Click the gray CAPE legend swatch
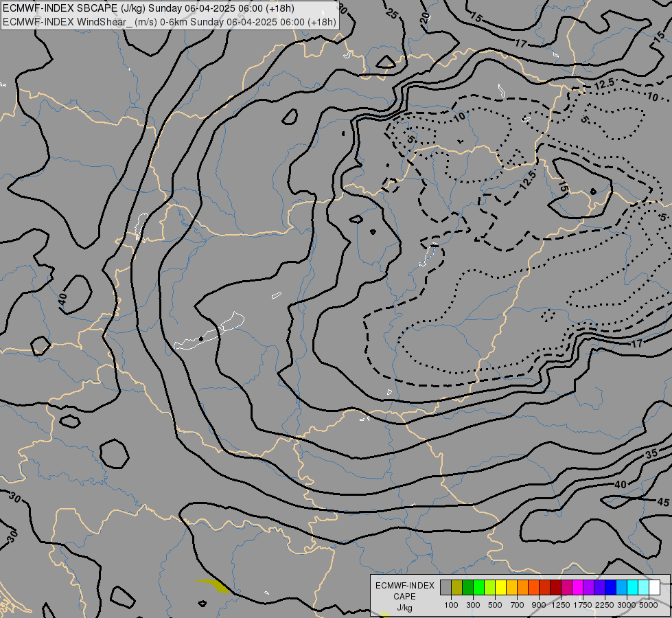 pyautogui.click(x=445, y=588)
